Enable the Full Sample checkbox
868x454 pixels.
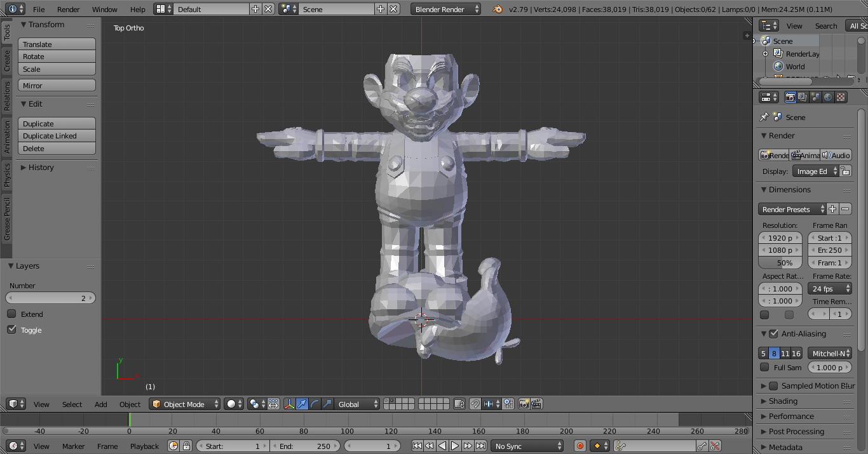pyautogui.click(x=764, y=367)
